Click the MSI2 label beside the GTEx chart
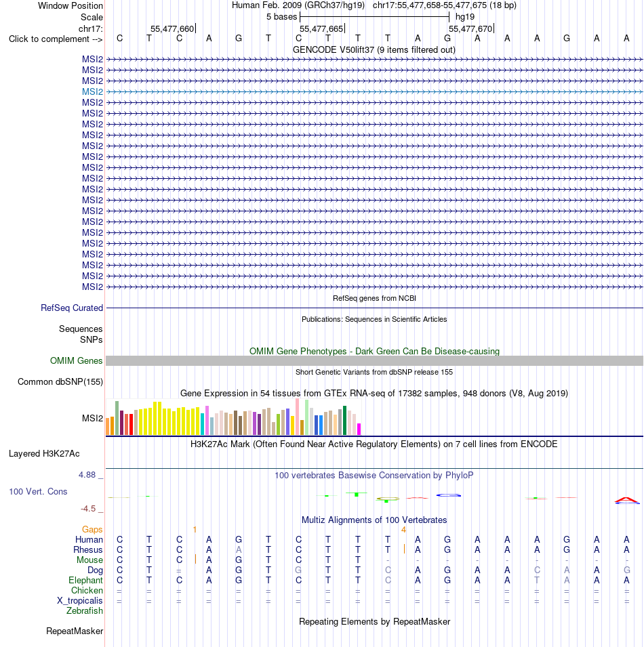This screenshot has width=644, height=647. coord(92,419)
